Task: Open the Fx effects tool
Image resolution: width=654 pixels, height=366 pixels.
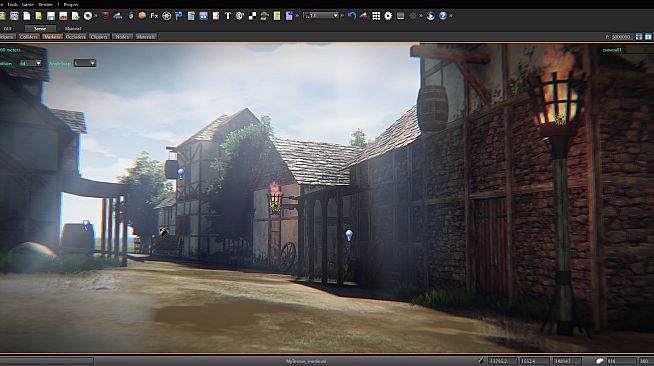Action: [154, 16]
